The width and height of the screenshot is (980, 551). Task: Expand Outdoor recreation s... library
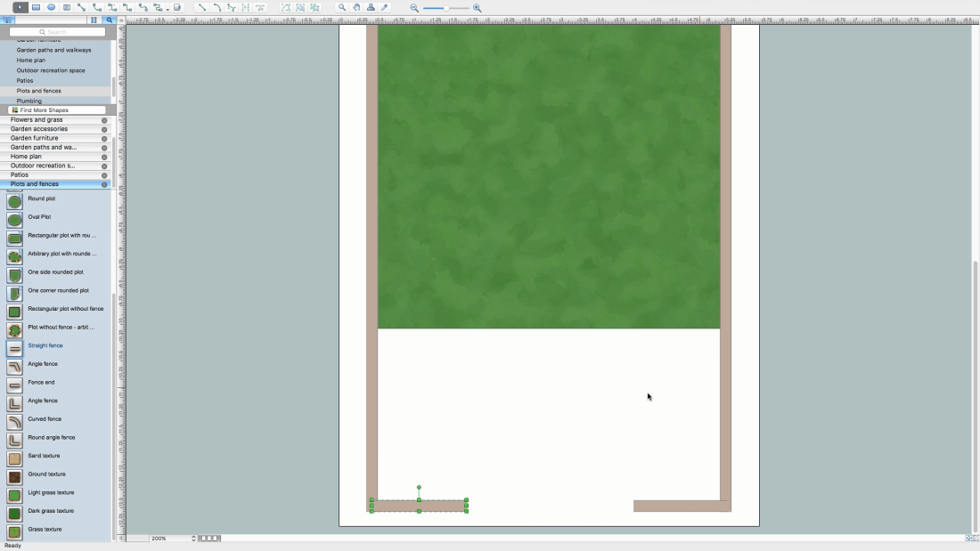[43, 166]
